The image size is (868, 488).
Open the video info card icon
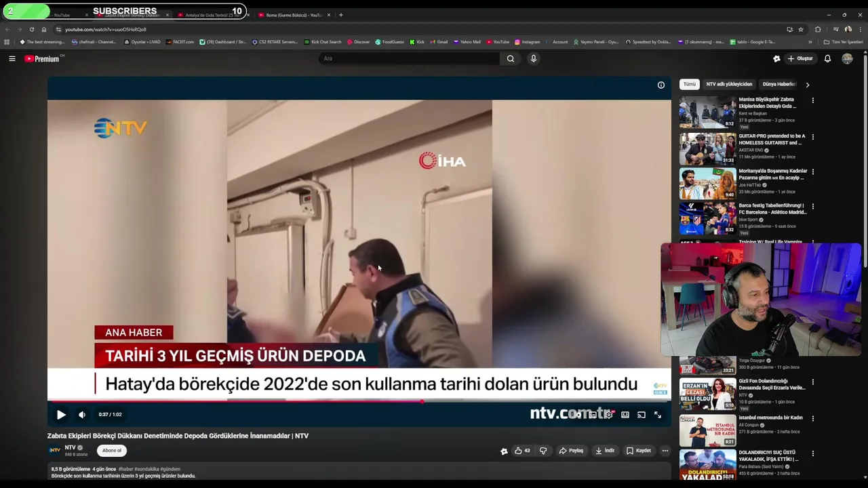(x=660, y=85)
